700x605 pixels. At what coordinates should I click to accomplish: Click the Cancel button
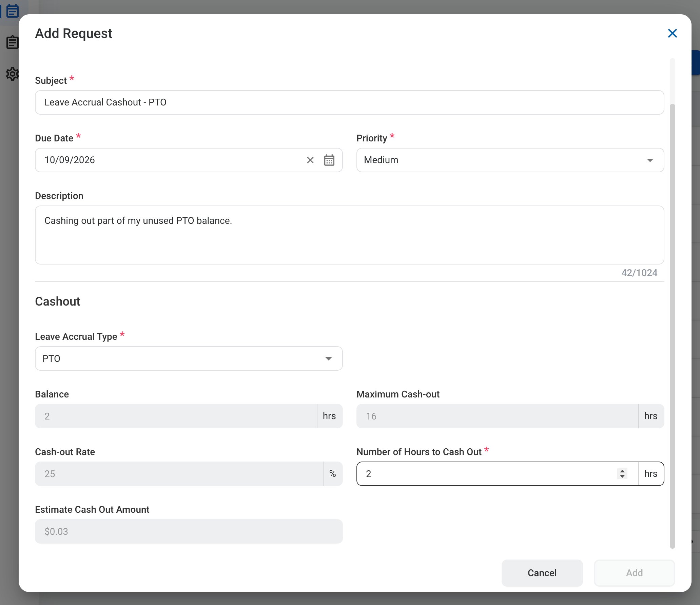542,573
